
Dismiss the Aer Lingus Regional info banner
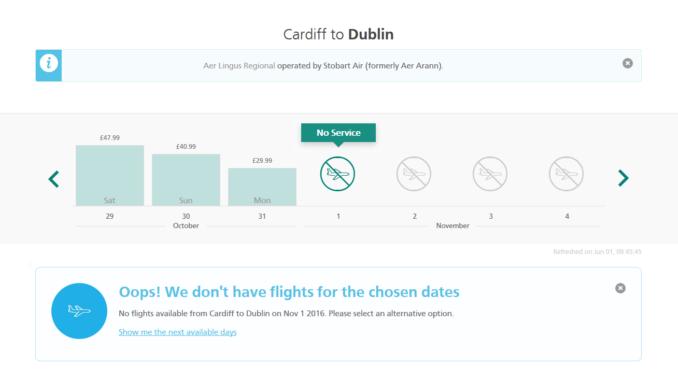(627, 64)
